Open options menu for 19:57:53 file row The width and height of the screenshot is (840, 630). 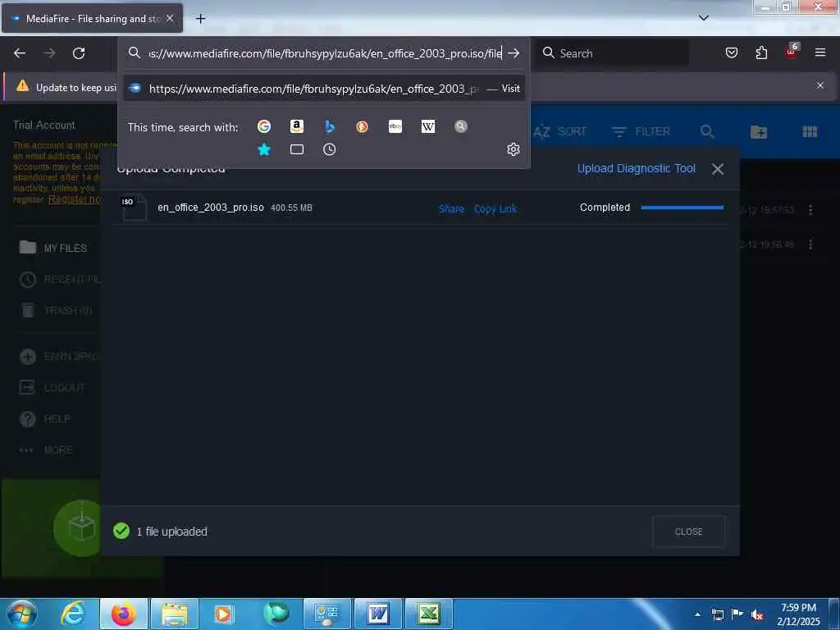tap(810, 210)
